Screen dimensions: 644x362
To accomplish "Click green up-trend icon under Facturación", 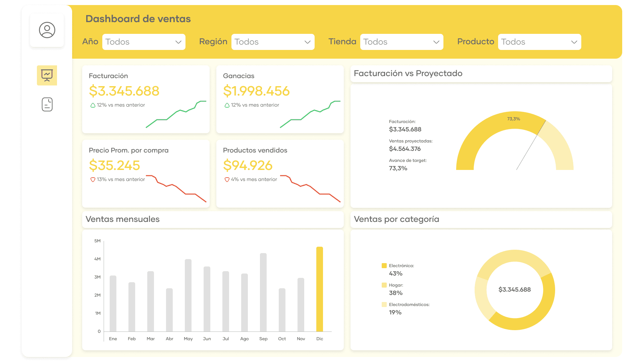I will point(93,105).
